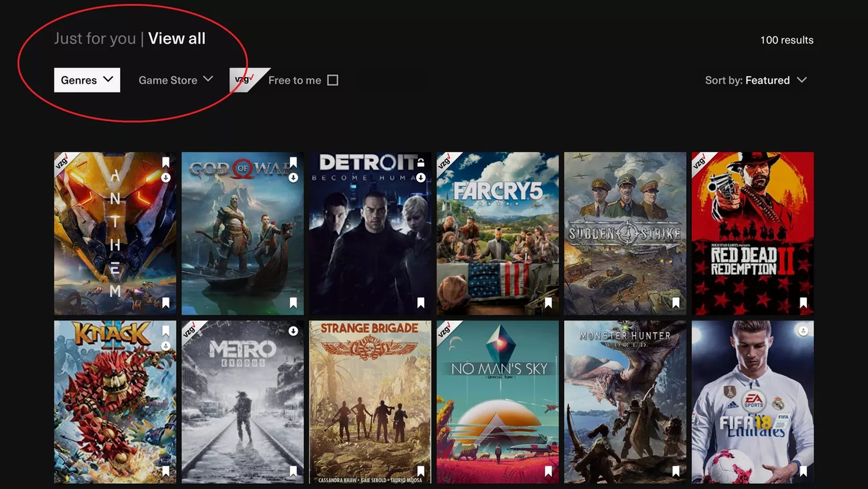The width and height of the screenshot is (868, 489).
Task: Tick the Free to me checkbox
Action: 333,80
